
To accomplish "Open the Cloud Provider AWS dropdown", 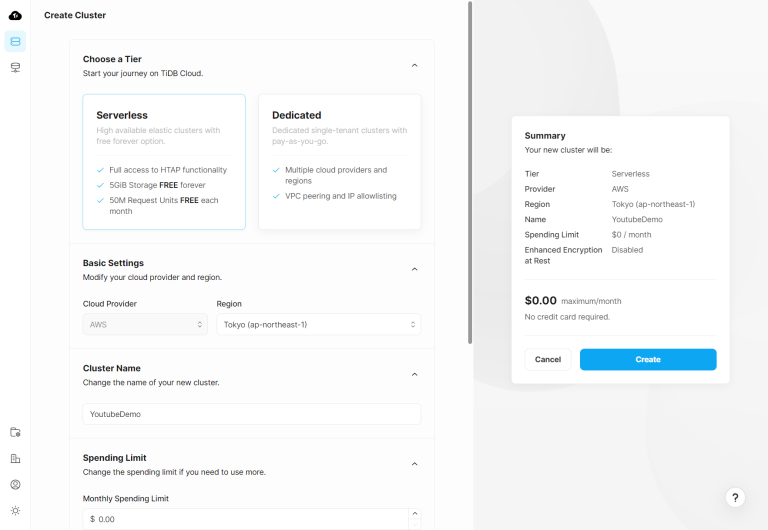I will coord(145,324).
